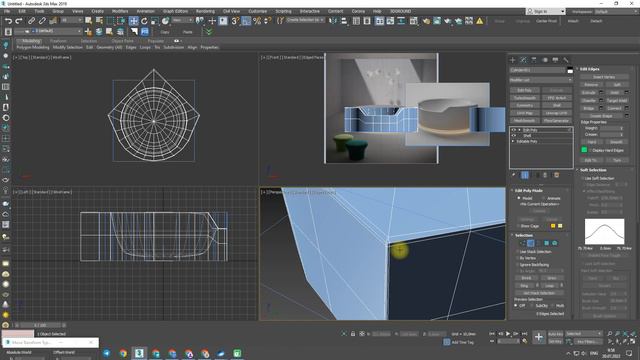Image resolution: width=640 pixels, height=360 pixels.
Task: Click the yellow warning triangle icon
Action: (480, 21)
